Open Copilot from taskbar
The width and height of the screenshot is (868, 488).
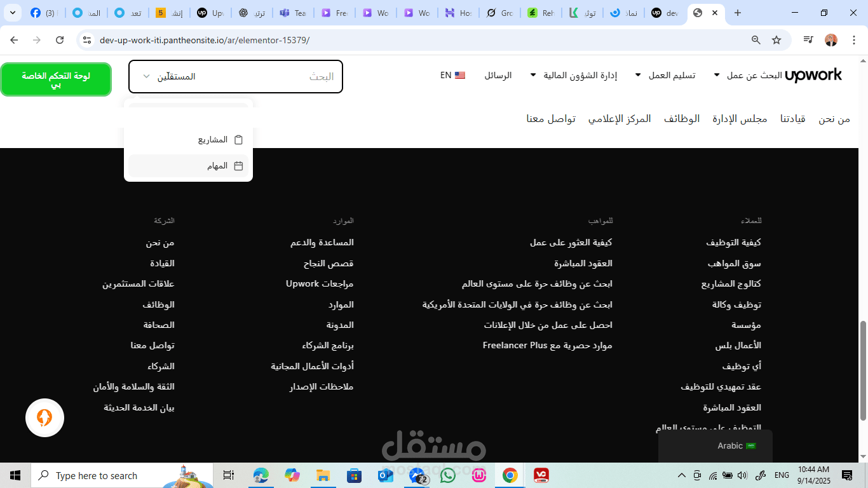[292, 475]
